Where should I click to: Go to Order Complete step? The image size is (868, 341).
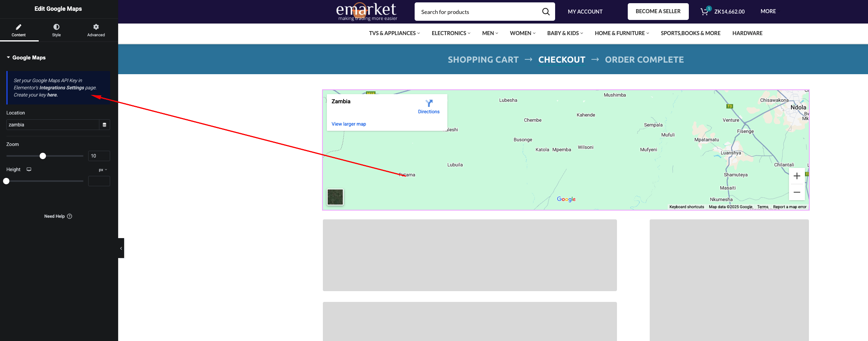(645, 59)
